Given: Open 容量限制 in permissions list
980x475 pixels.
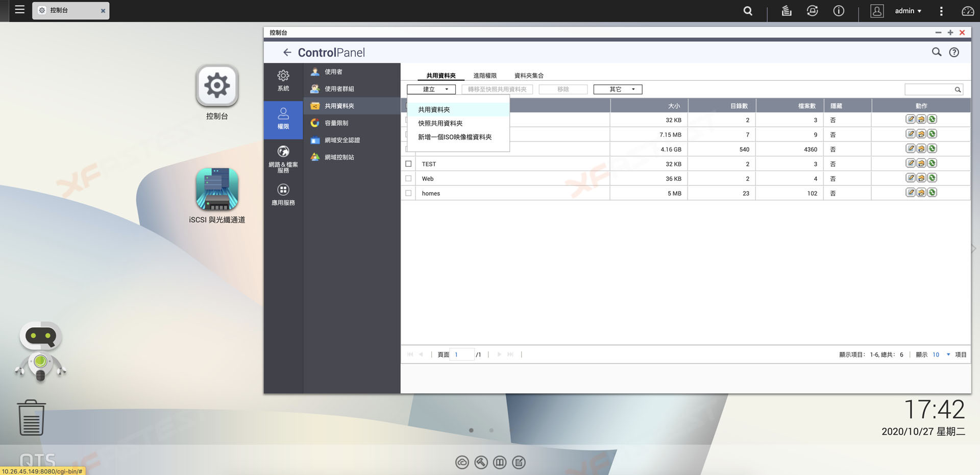Looking at the screenshot, I should (x=352, y=123).
